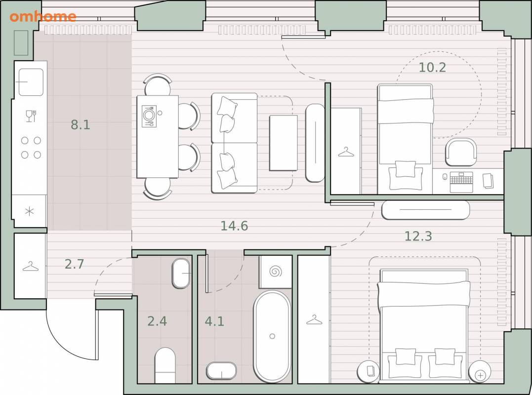Click the sofa with cushions
The width and height of the screenshot is (532, 395).
[234, 143]
